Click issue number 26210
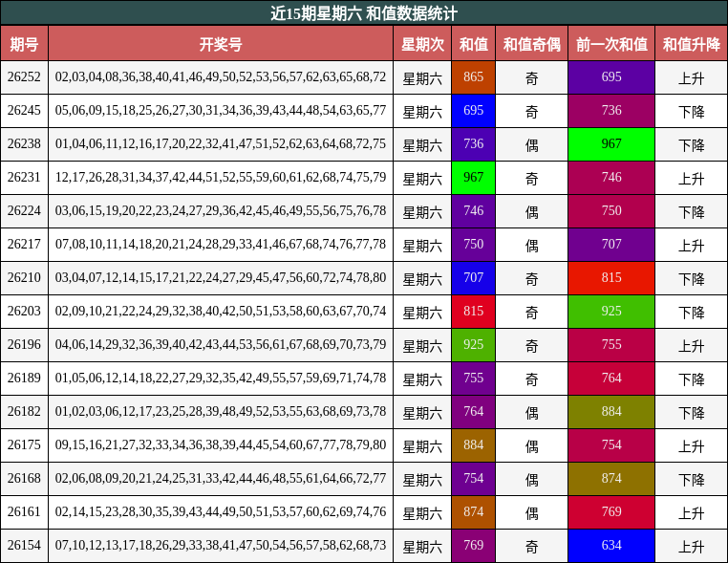Viewport: 728px width, 563px height. [x=24, y=277]
